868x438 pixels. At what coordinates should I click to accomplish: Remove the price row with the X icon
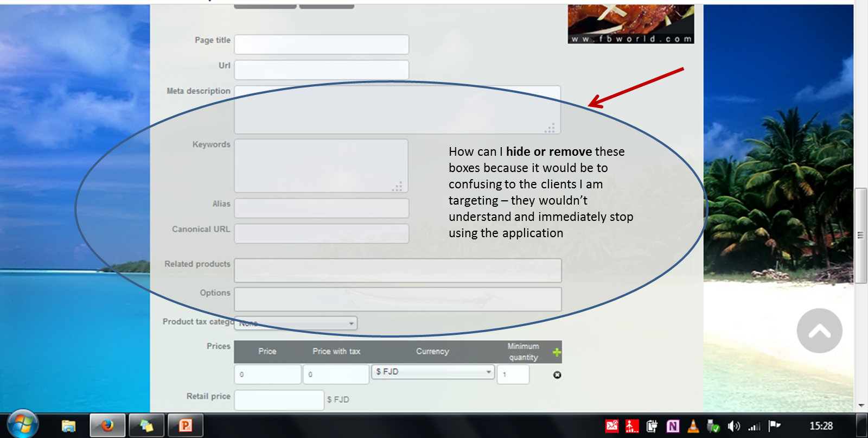tap(557, 375)
